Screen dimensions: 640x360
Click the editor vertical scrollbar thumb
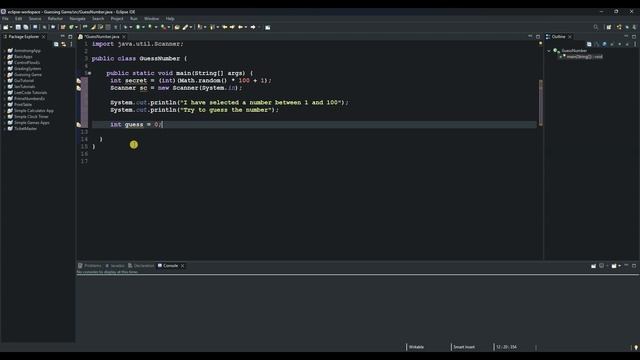coord(541,103)
